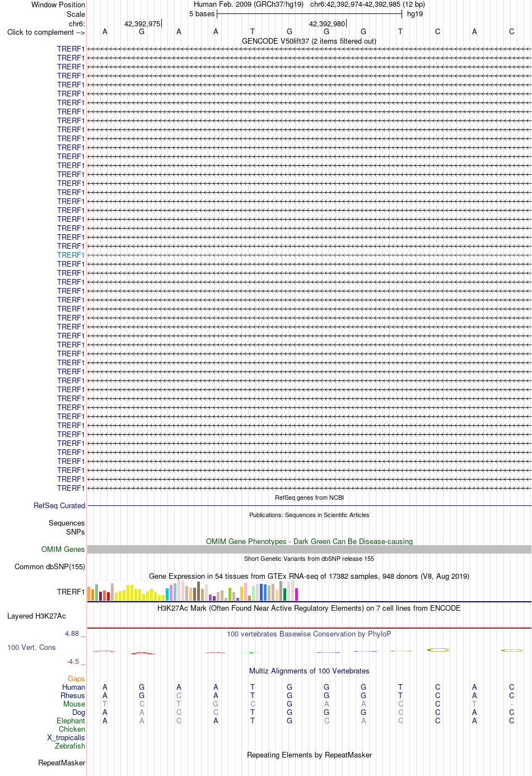Click the TRERF1 label beside the GTEx bars

coord(71,592)
